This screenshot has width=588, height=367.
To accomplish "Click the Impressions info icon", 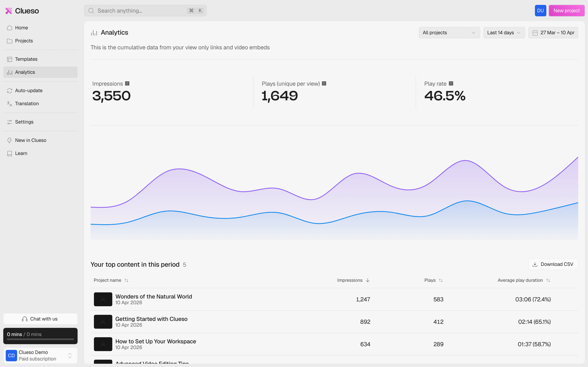I will point(127,84).
